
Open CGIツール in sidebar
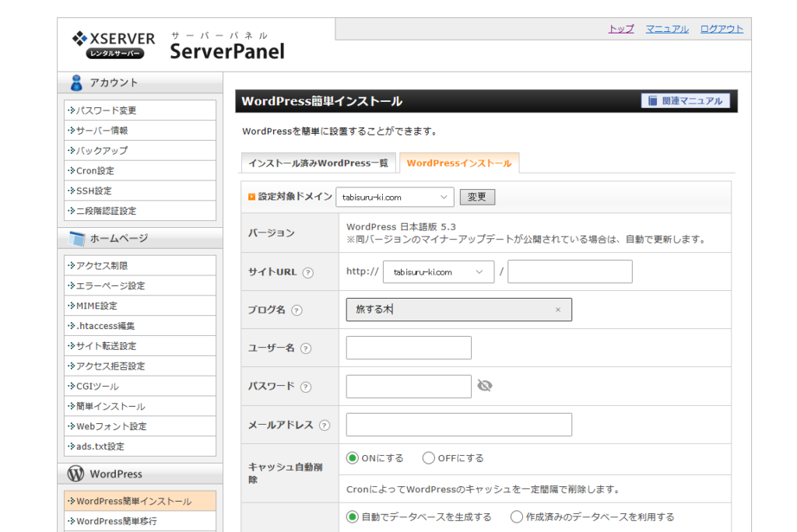point(140,387)
